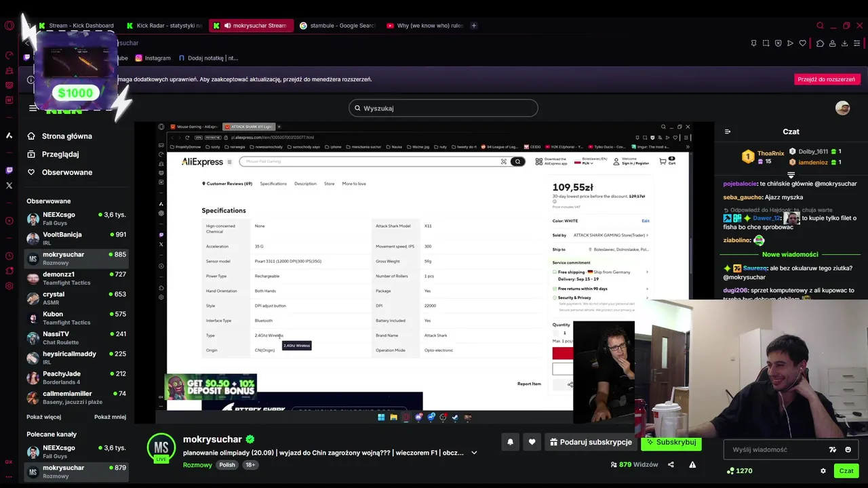
Task: Click the 1270 channel points indicator
Action: tap(739, 471)
